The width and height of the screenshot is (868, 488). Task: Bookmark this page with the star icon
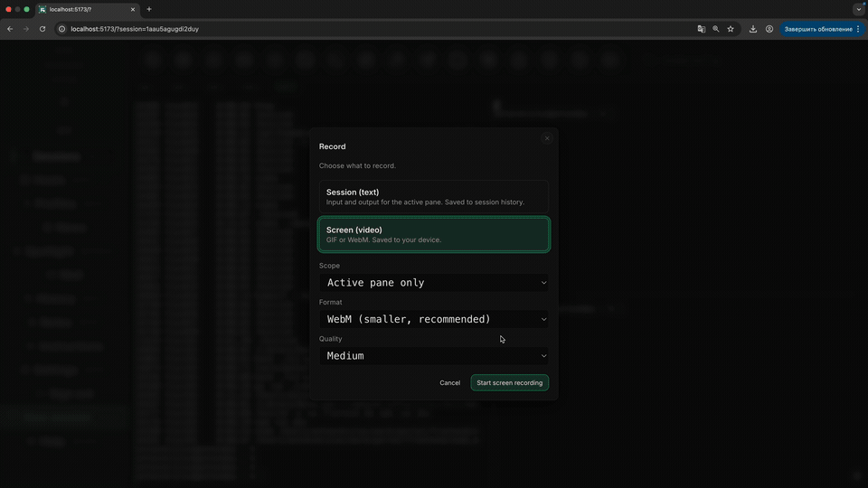731,29
